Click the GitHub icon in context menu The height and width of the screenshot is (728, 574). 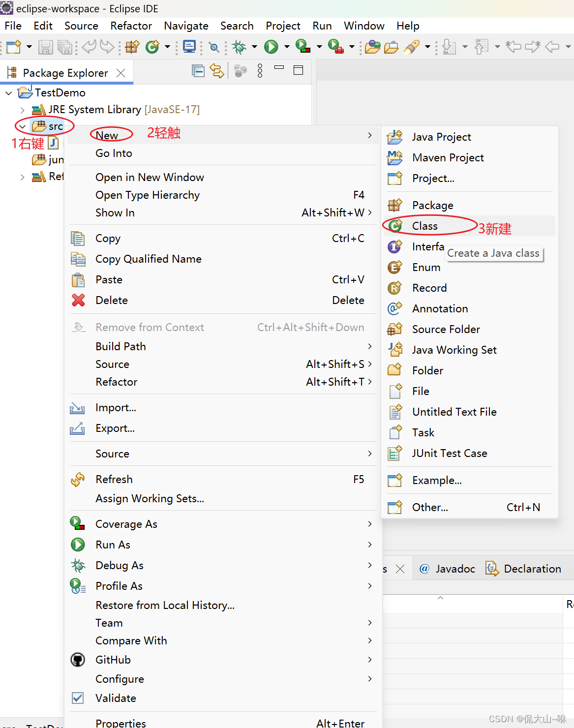click(x=78, y=660)
